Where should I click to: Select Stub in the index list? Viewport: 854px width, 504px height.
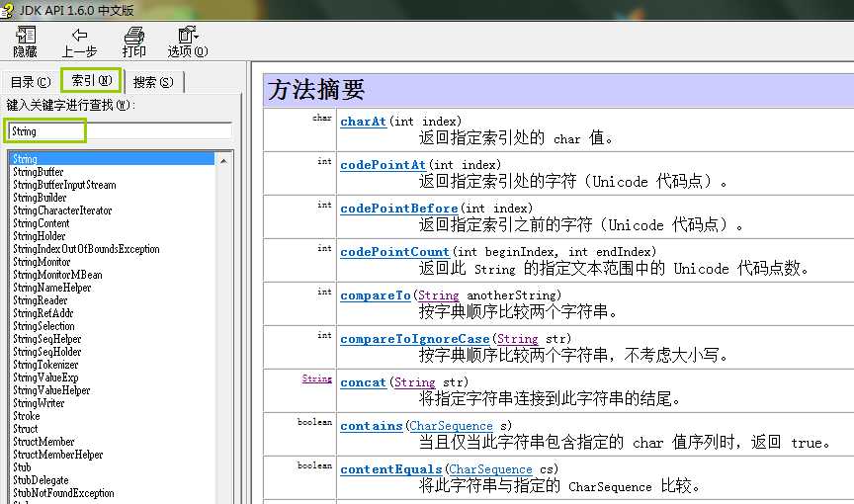22,467
